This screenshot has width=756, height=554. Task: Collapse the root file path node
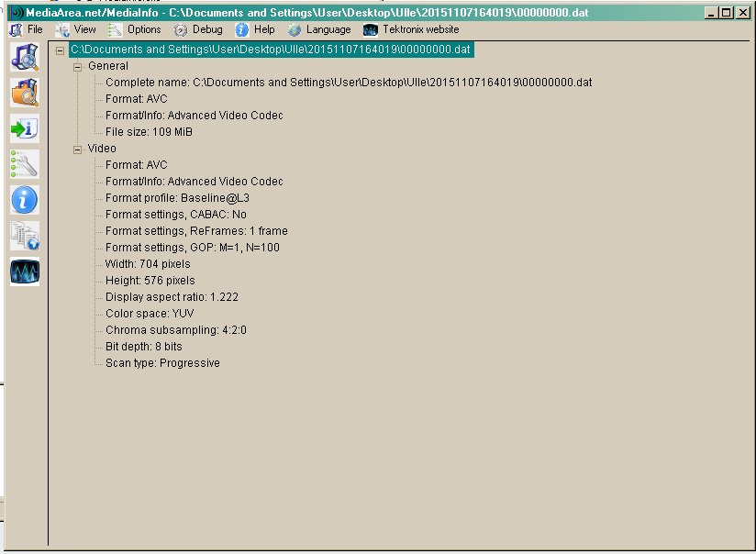60,50
